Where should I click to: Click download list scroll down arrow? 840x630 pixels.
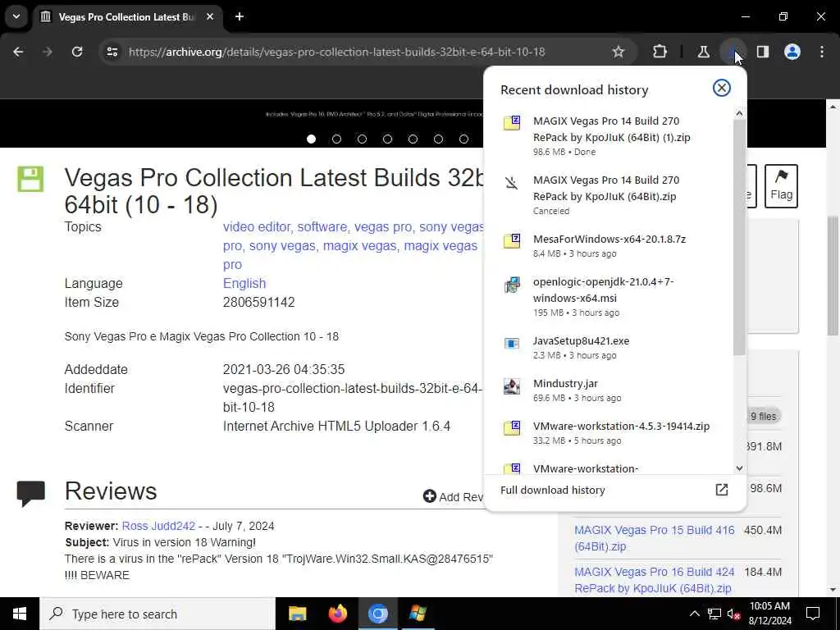[x=739, y=468]
